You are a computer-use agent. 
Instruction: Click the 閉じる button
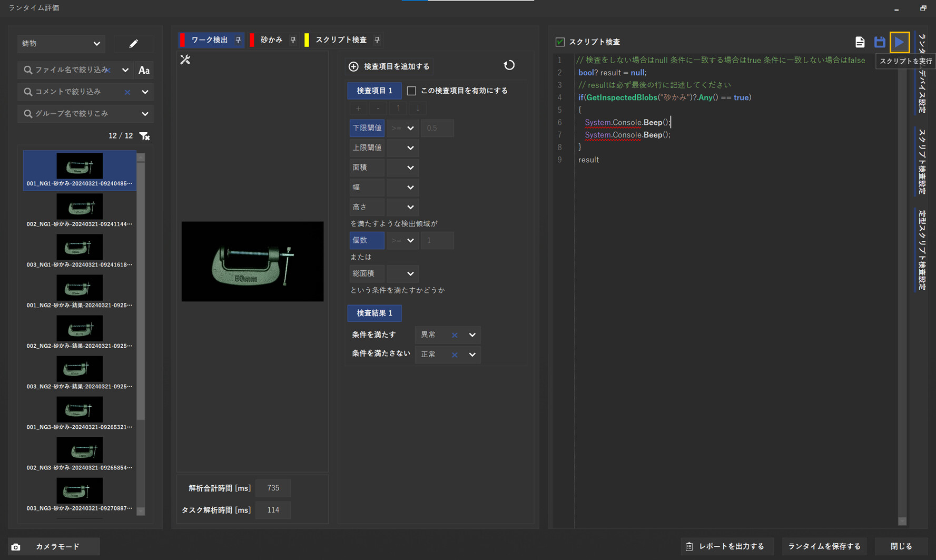coord(901,546)
